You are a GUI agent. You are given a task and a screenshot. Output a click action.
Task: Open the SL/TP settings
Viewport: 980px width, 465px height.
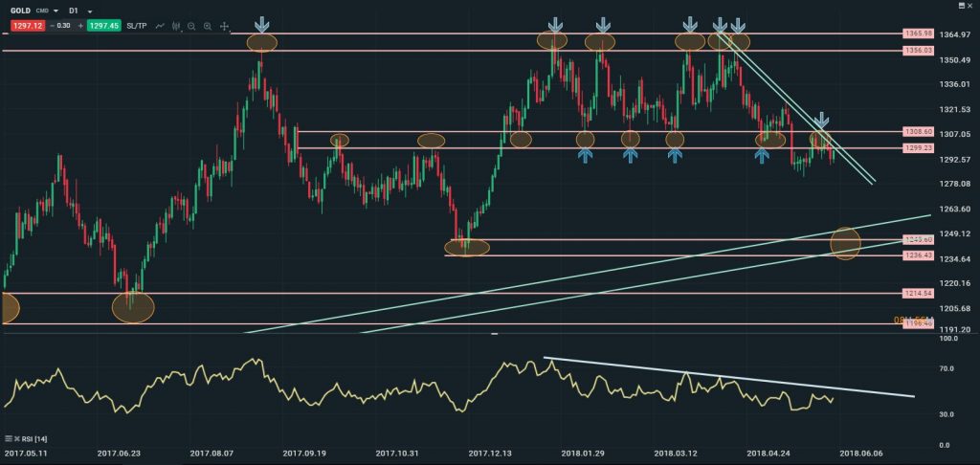pyautogui.click(x=138, y=26)
